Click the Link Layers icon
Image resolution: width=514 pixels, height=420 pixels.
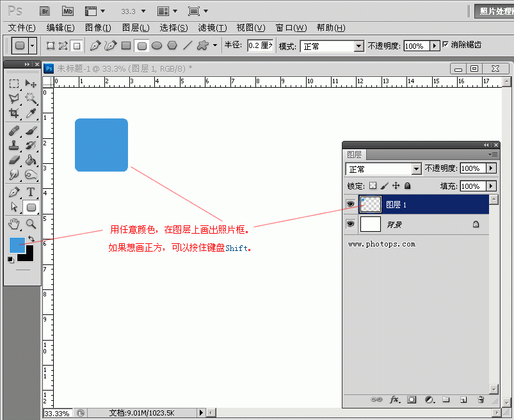click(x=376, y=400)
